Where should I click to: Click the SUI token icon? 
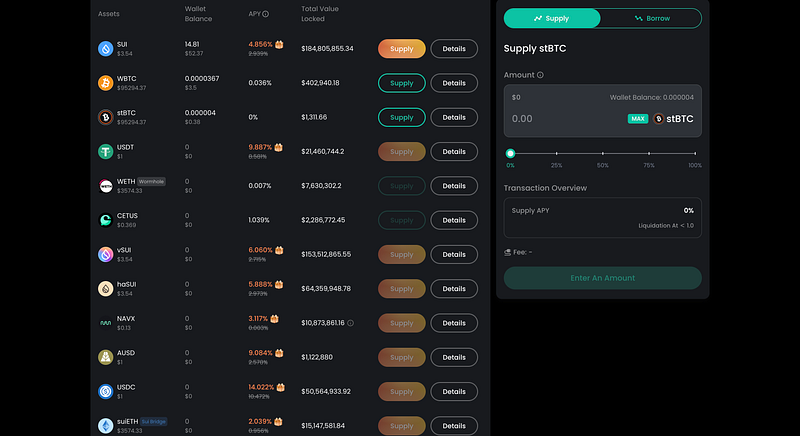(106, 49)
